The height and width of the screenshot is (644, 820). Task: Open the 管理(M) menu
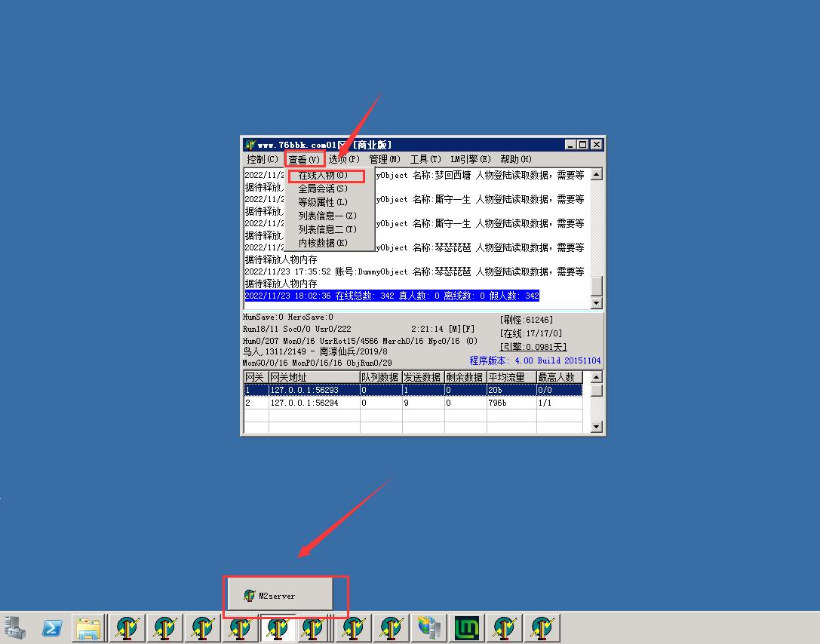click(385, 159)
